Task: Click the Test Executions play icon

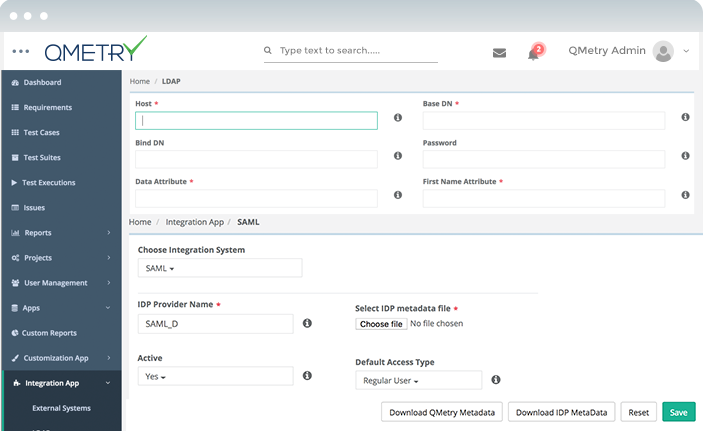Action: pyautogui.click(x=14, y=183)
